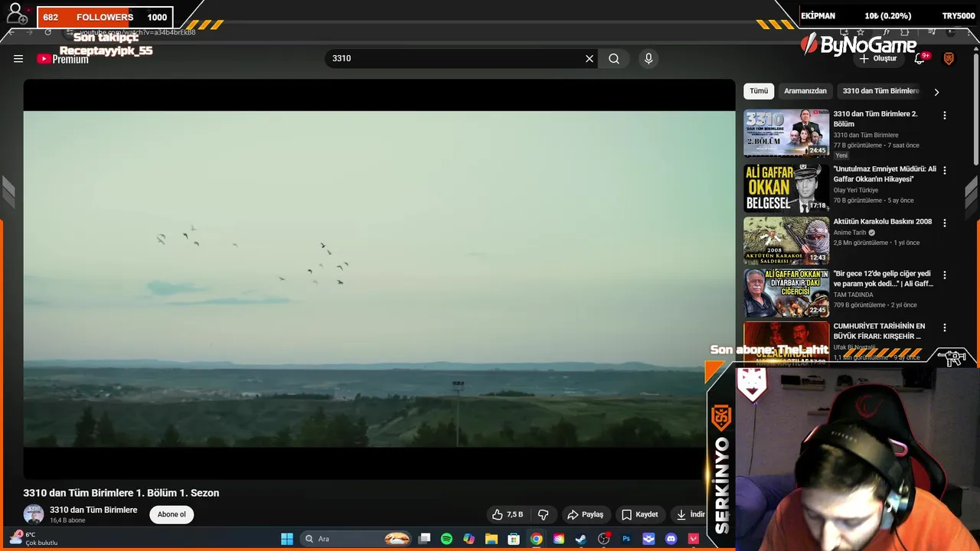Viewport: 980px width, 551px height.
Task: Click the Yeni badge on first suggestion
Action: click(841, 155)
